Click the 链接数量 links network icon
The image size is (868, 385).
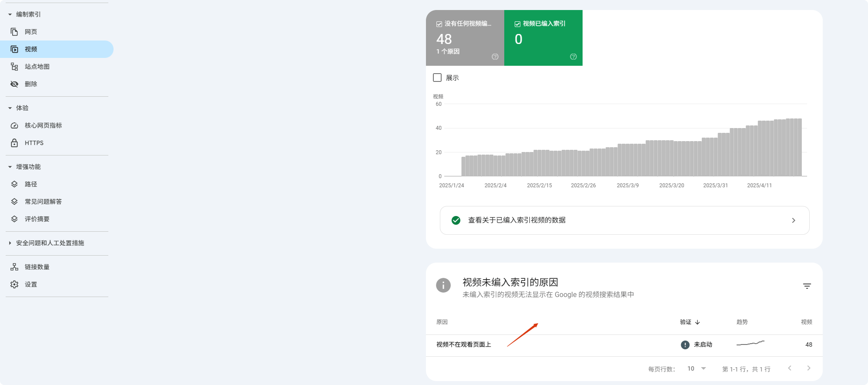(x=14, y=267)
